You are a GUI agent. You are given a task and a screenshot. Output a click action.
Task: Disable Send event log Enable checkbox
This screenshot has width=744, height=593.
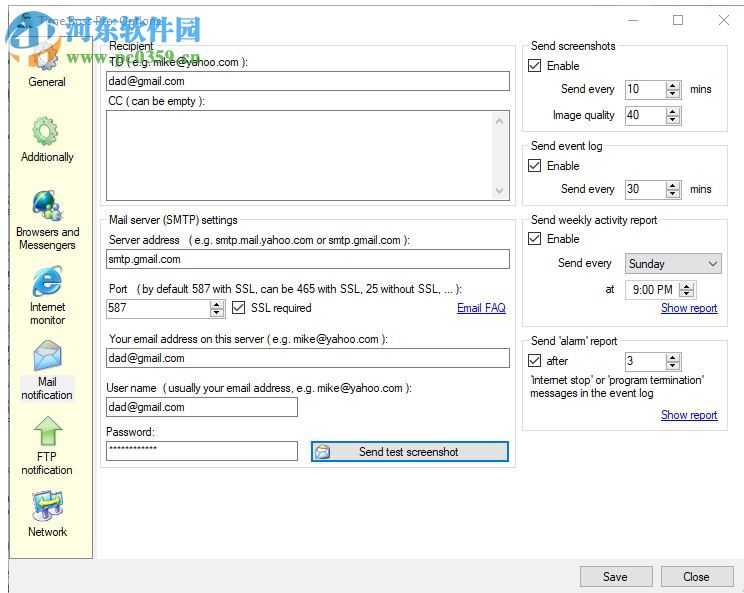point(534,166)
